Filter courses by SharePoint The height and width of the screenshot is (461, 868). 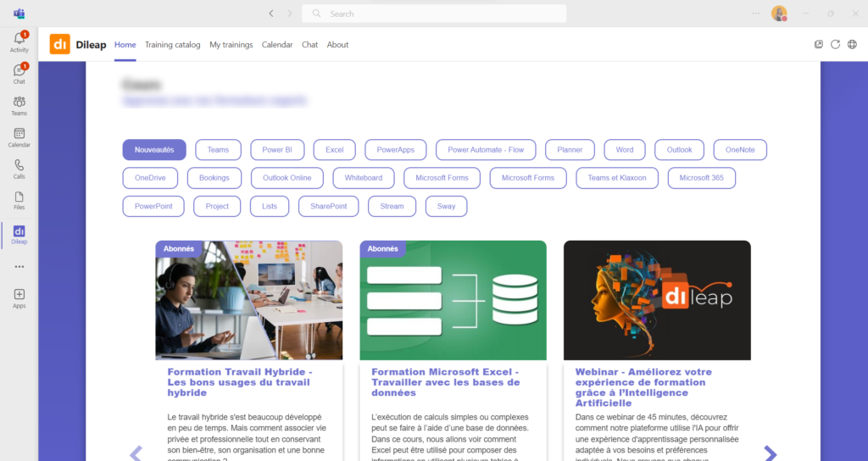[329, 207]
